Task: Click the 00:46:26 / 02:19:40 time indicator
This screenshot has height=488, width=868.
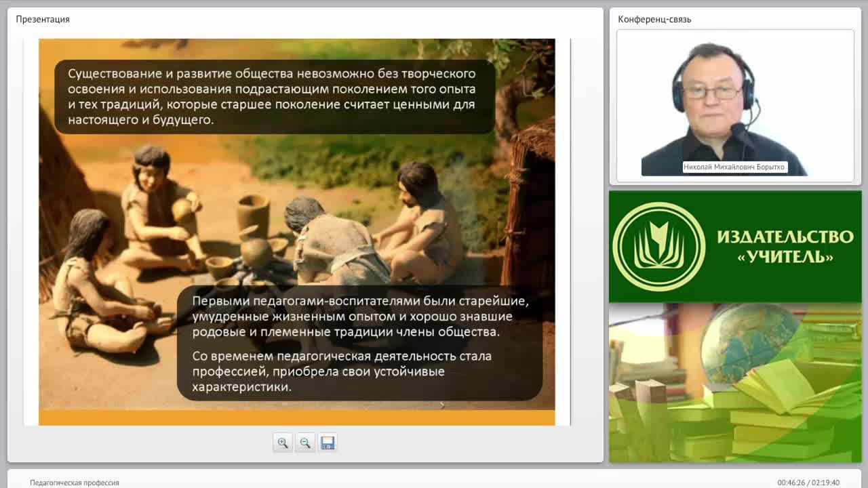Action: 808,483
